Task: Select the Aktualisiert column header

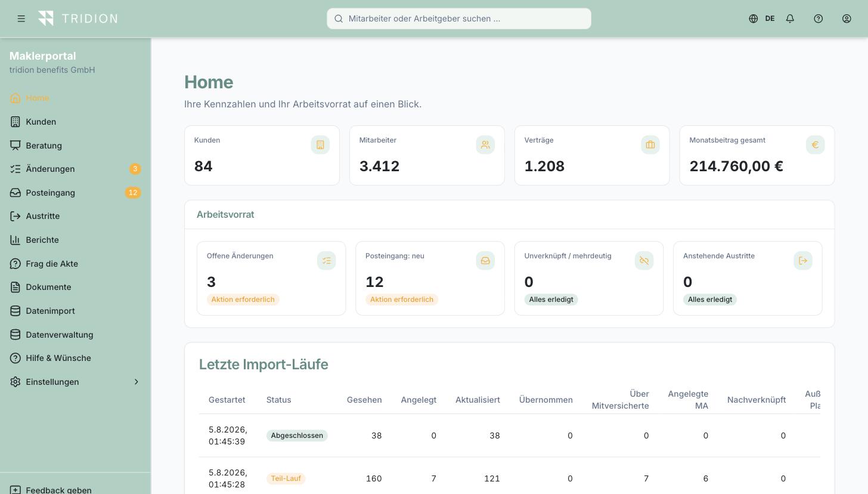Action: click(478, 400)
